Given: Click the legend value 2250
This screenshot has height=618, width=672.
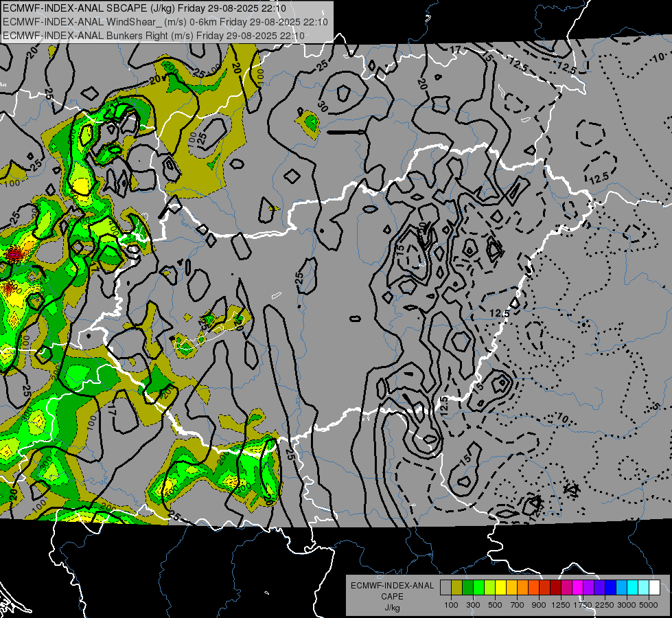Looking at the screenshot, I should pyautogui.click(x=605, y=605).
